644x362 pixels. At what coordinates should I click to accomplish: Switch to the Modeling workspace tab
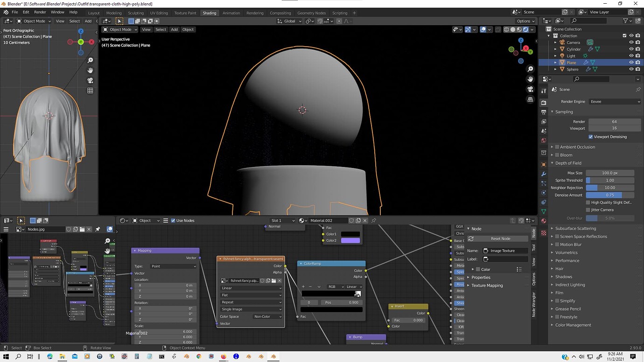tap(114, 13)
